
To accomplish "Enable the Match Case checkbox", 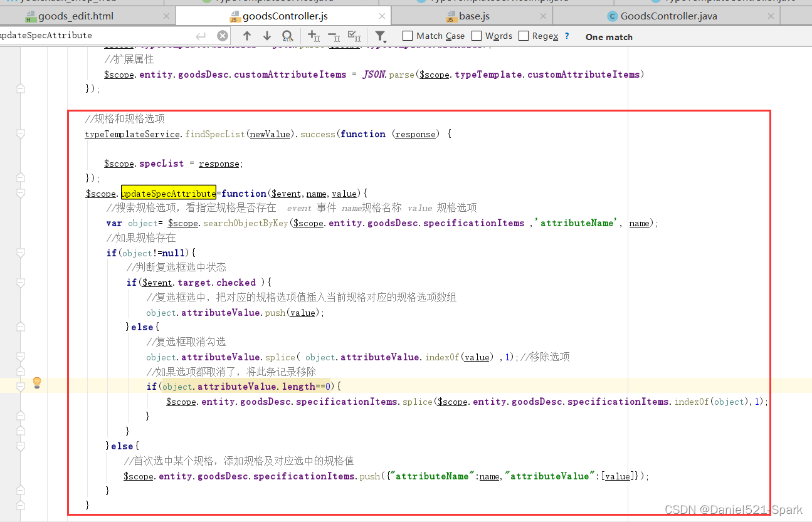I will 408,36.
